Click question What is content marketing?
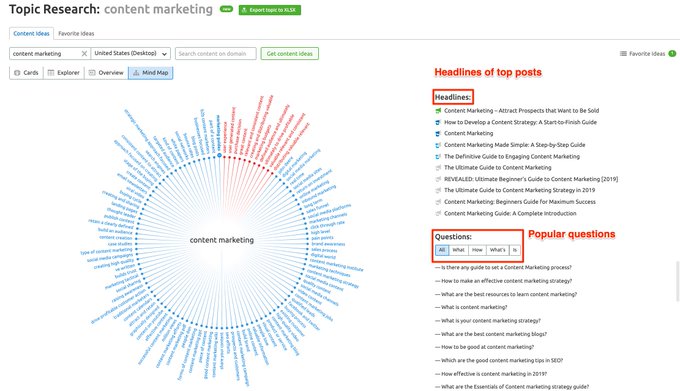The height and width of the screenshot is (391, 680). [x=471, y=307]
